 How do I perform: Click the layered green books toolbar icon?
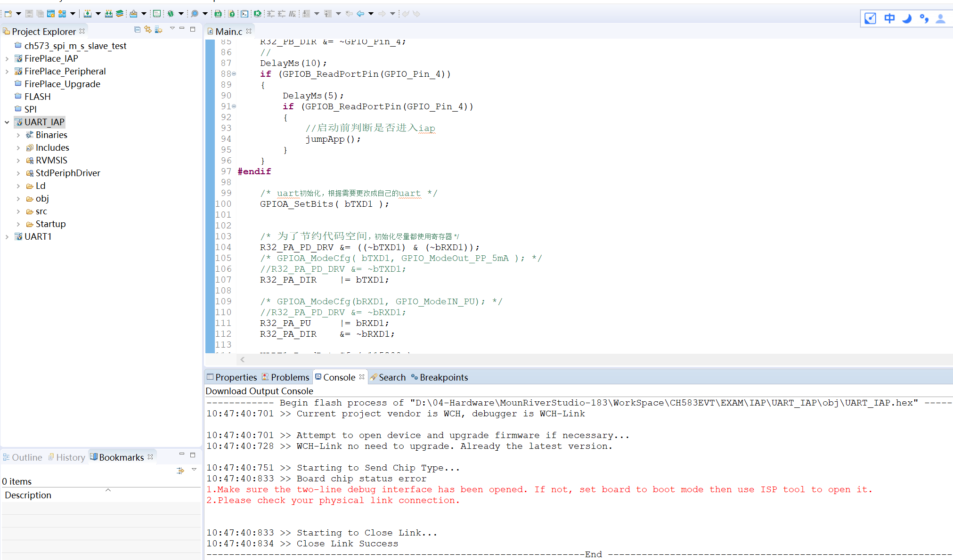(x=120, y=14)
